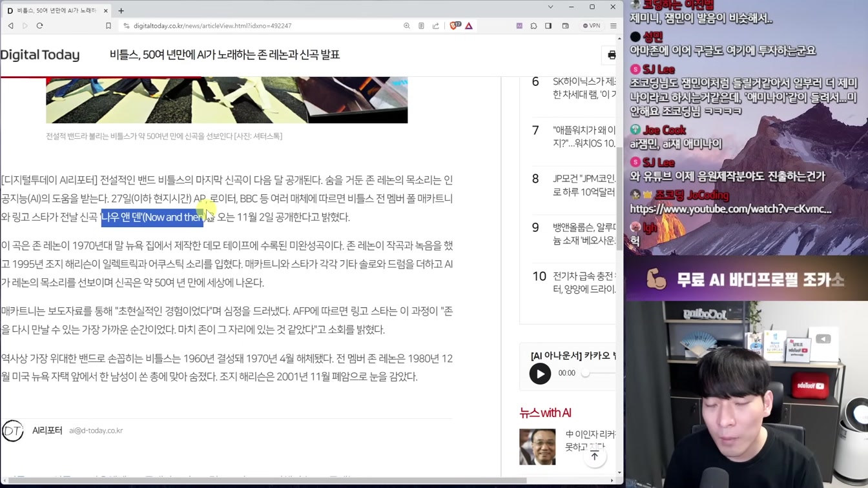This screenshot has width=868, height=488.
Task: Click the thumbnail photo under 뉴스 with AI
Action: click(537, 447)
